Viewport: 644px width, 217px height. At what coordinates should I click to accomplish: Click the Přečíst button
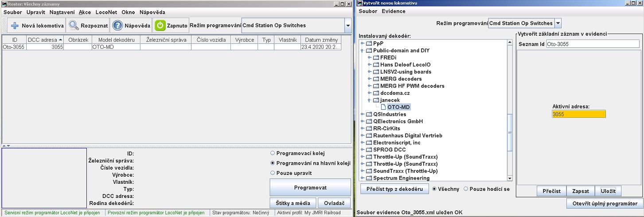click(552, 191)
